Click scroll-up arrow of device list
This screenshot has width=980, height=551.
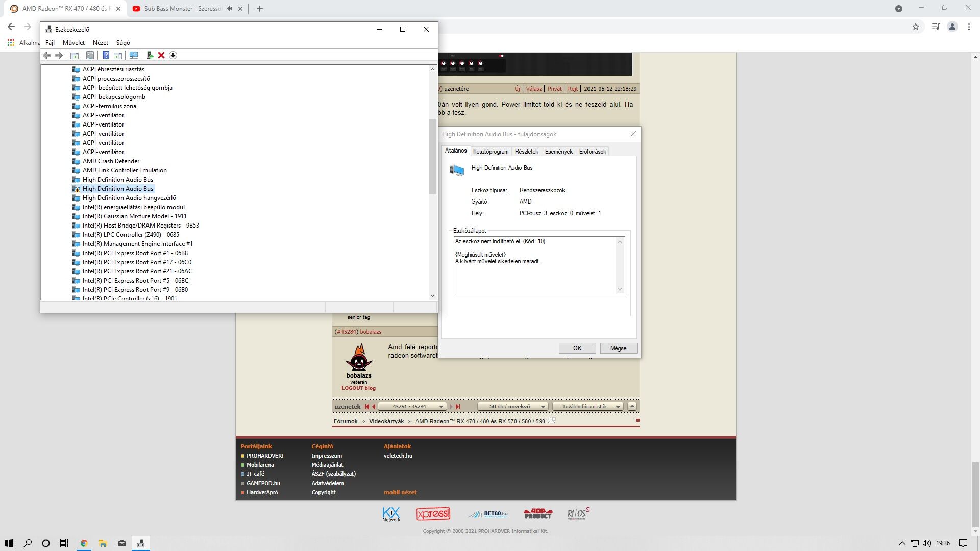pyautogui.click(x=432, y=69)
